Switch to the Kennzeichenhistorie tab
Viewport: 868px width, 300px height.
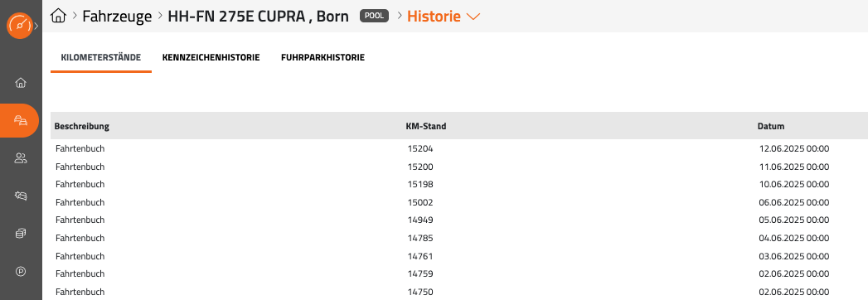pyautogui.click(x=211, y=57)
